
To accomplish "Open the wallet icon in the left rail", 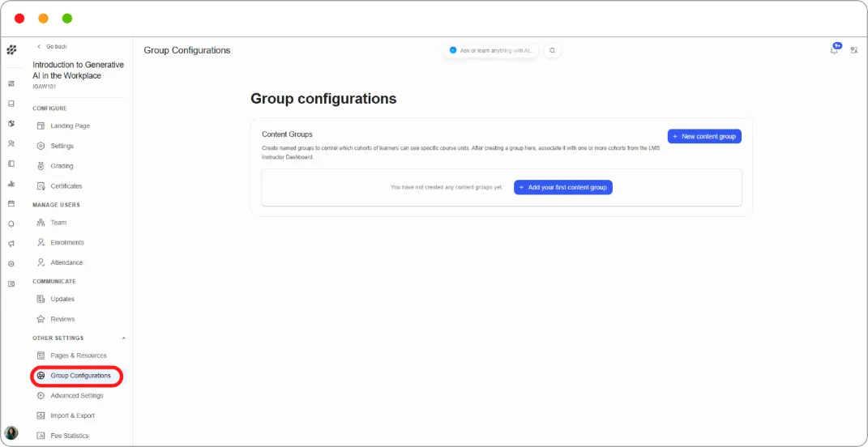I will pos(11,283).
